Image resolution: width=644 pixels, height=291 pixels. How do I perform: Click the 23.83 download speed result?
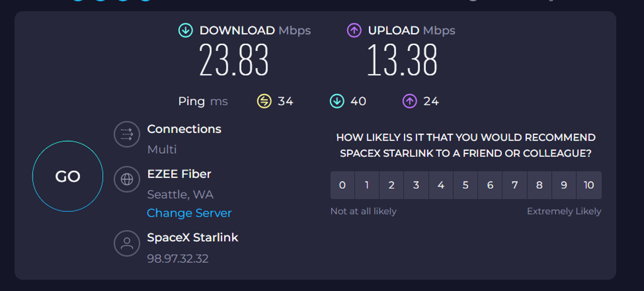(x=234, y=60)
